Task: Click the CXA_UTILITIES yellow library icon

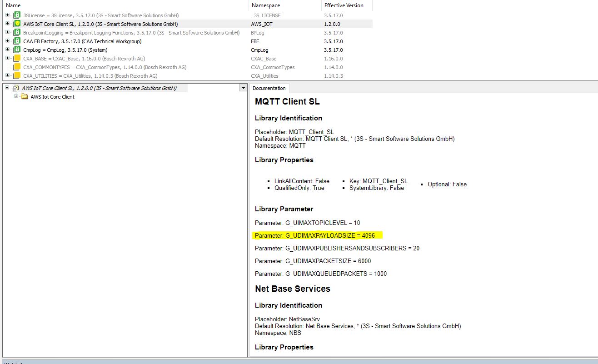Action: [x=17, y=76]
